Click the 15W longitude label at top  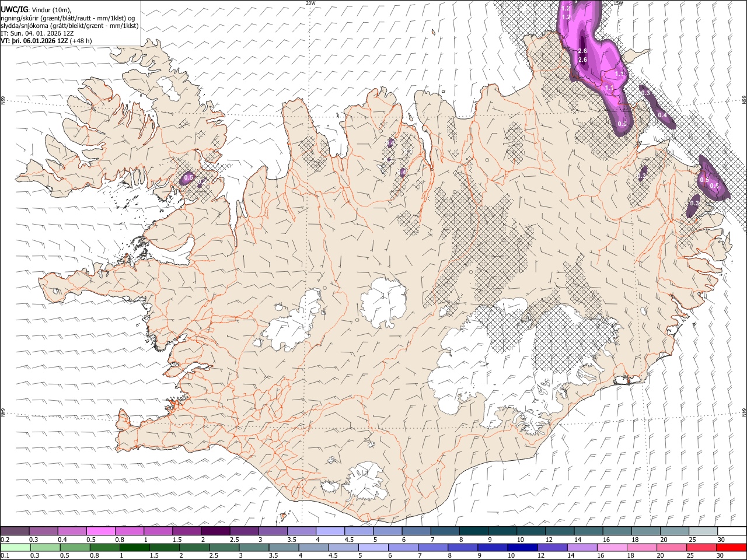(x=618, y=3)
